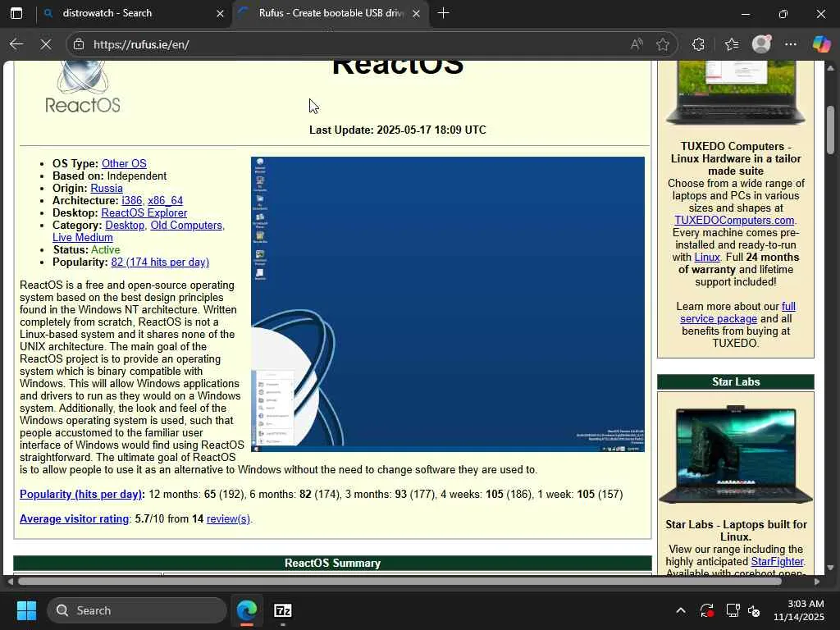Open the Windows Start menu
The width and height of the screenshot is (840, 630).
tap(26, 610)
